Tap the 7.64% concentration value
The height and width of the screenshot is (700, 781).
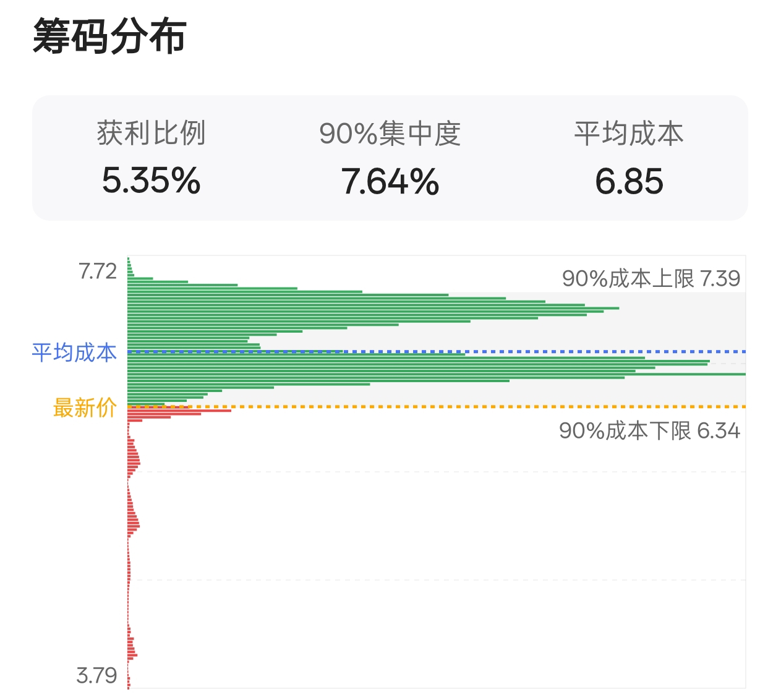click(390, 182)
